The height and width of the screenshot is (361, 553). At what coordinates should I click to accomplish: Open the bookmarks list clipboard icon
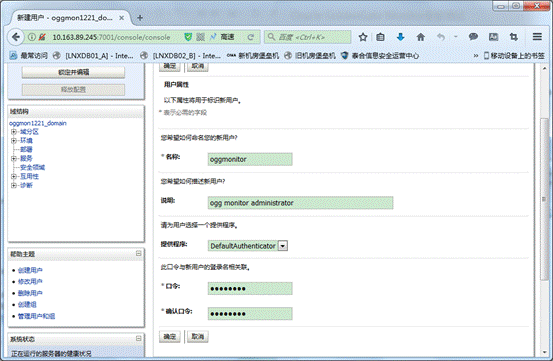pos(380,37)
